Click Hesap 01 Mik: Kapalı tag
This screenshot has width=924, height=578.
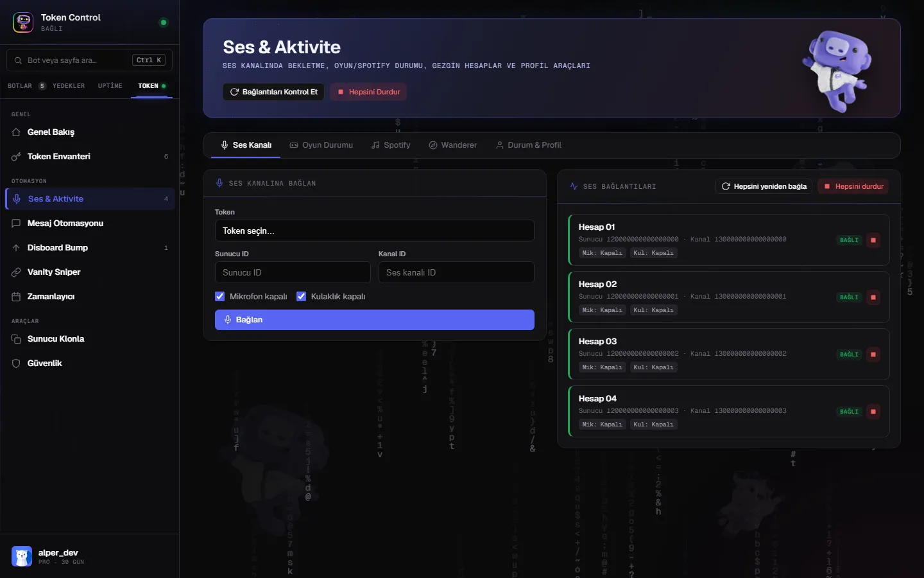click(x=602, y=253)
